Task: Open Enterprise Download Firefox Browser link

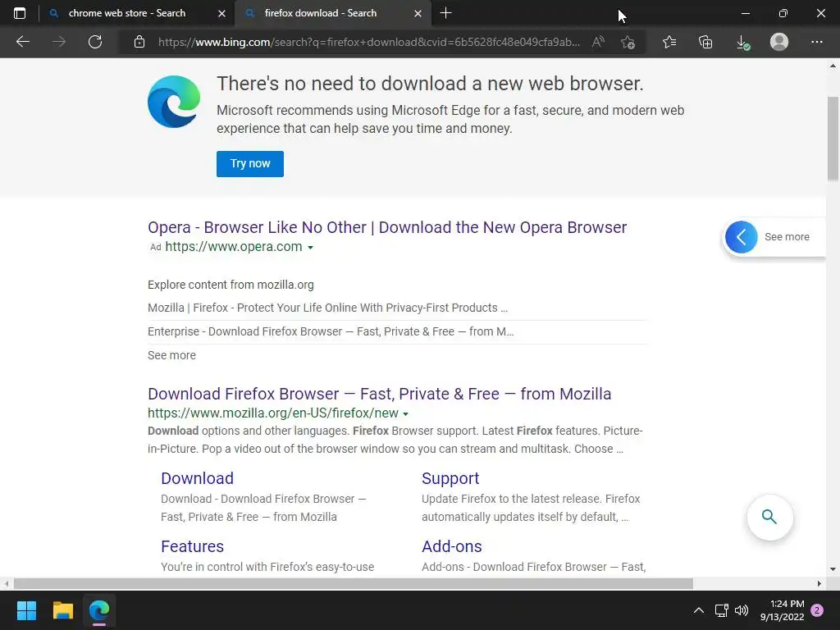Action: click(331, 331)
